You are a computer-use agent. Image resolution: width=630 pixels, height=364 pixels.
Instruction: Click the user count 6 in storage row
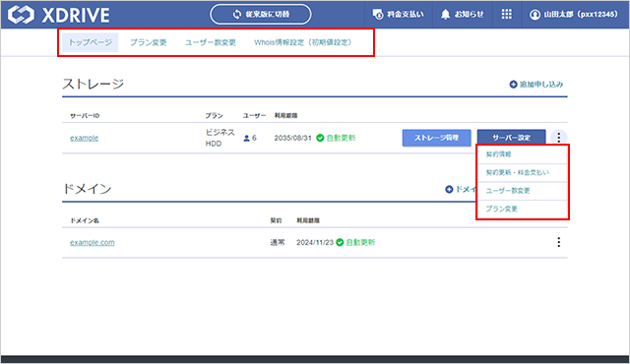point(250,138)
